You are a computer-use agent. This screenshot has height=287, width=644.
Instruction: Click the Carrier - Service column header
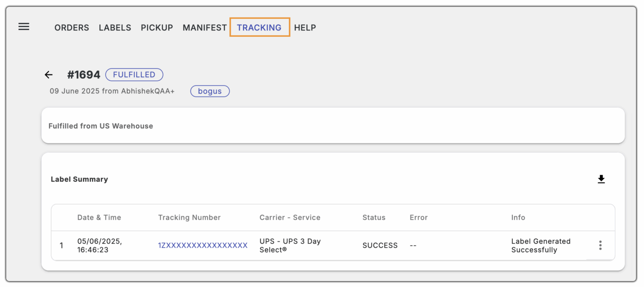pyautogui.click(x=290, y=217)
